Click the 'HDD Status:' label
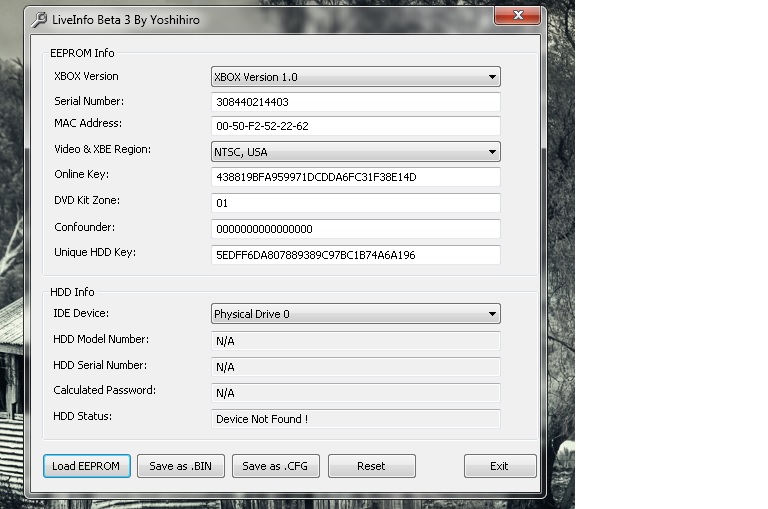This screenshot has height=509, width=768. [82, 416]
